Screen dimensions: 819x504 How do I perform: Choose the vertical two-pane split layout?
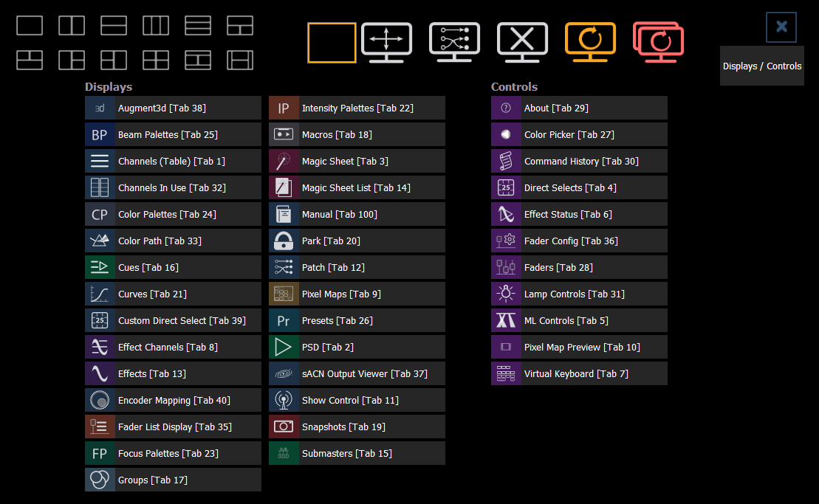(x=71, y=24)
